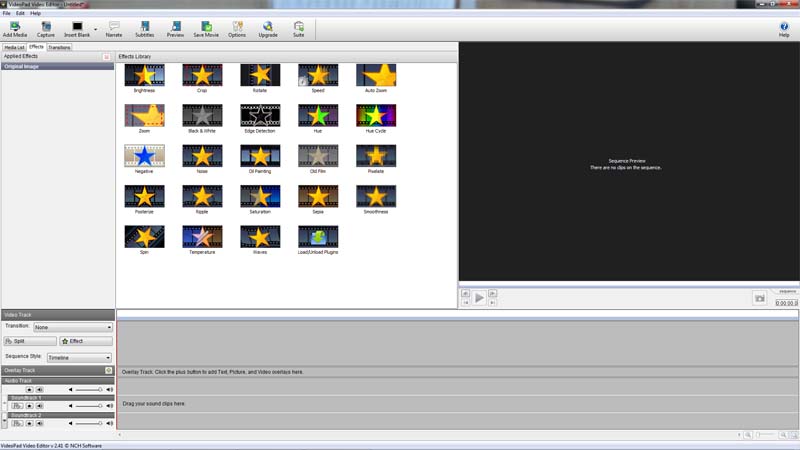
Task: Open the Capture tool
Action: [x=46, y=27]
